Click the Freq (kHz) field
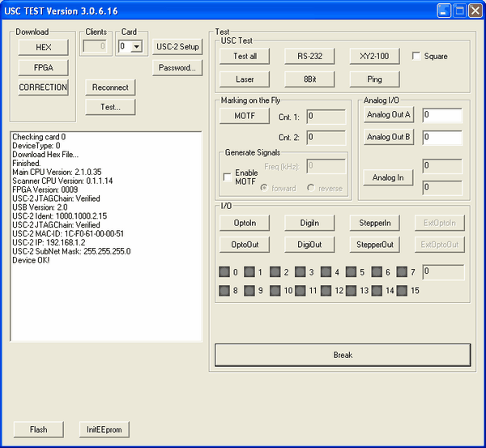 click(x=326, y=167)
